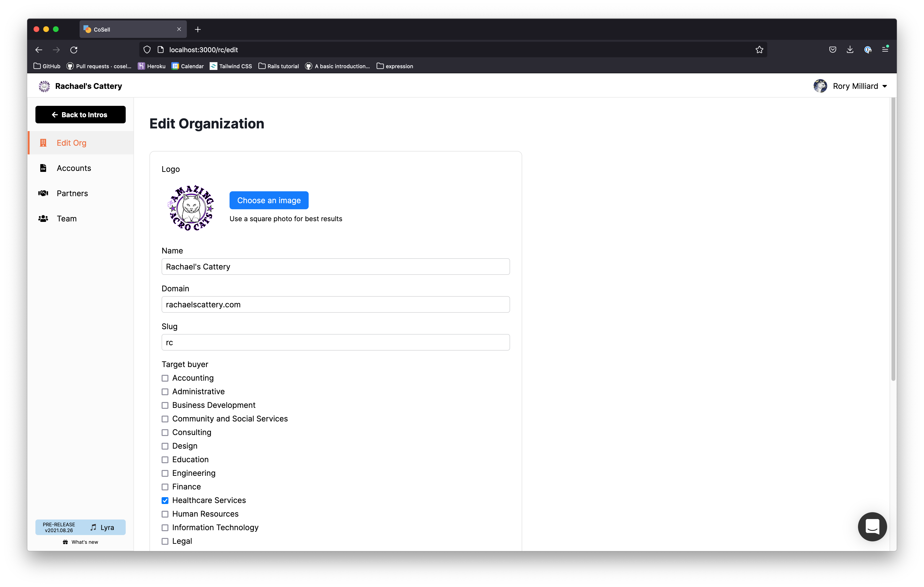Check the Human Resources checkbox
The image size is (924, 587).
165,514
